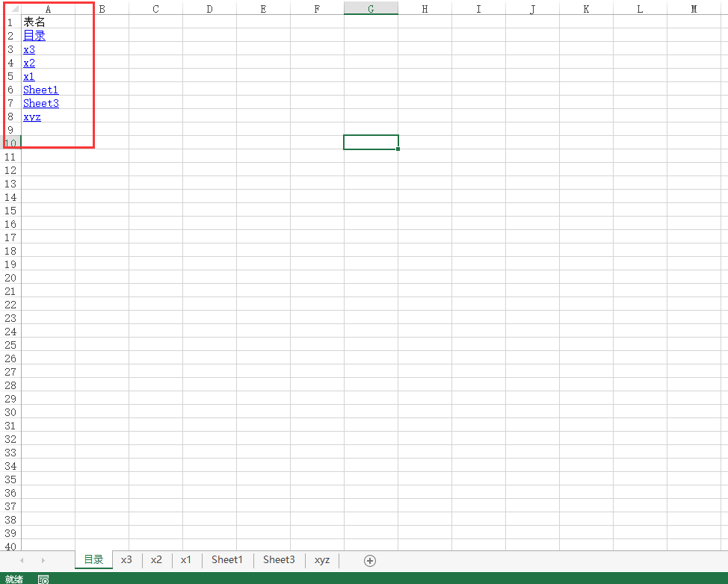
Task: Open the xyz hyperlink in column A
Action: coord(32,117)
